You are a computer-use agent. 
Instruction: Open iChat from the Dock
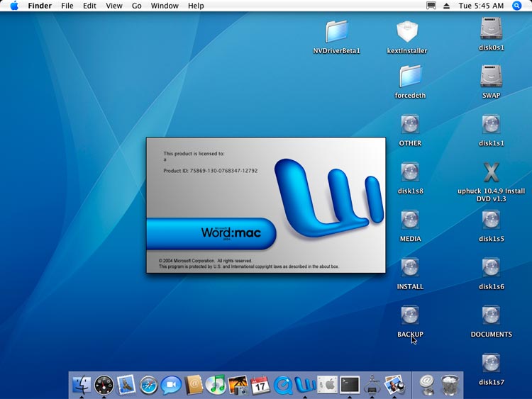[x=171, y=385]
